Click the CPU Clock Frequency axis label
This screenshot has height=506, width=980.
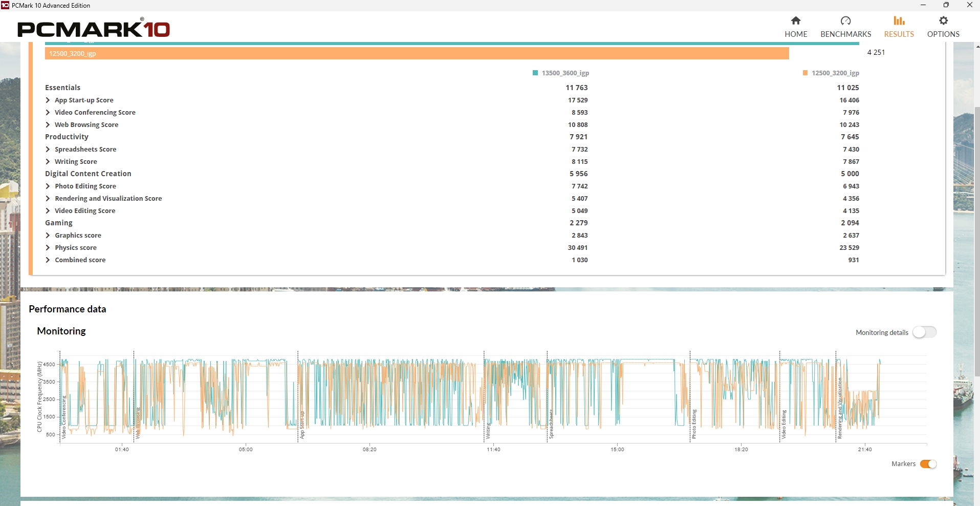(39, 397)
